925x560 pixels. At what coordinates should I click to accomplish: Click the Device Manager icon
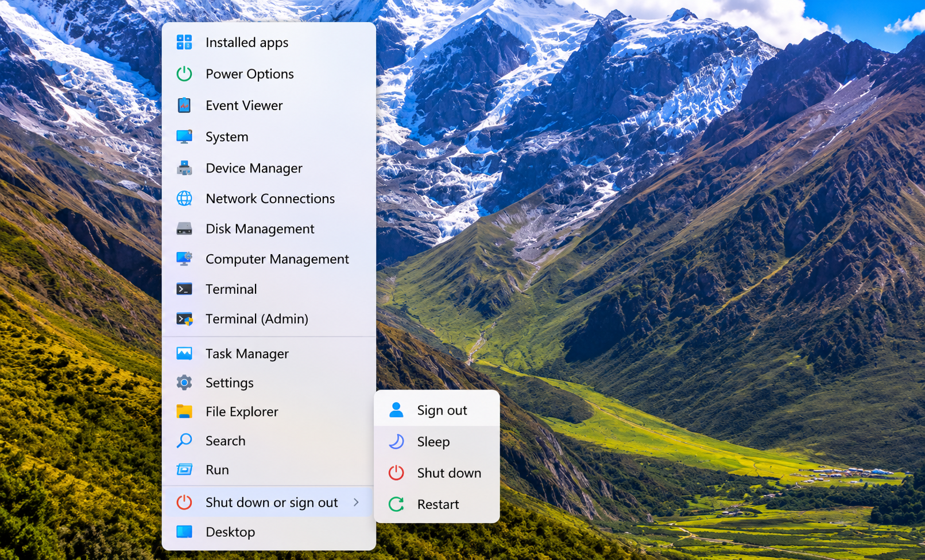click(x=184, y=168)
